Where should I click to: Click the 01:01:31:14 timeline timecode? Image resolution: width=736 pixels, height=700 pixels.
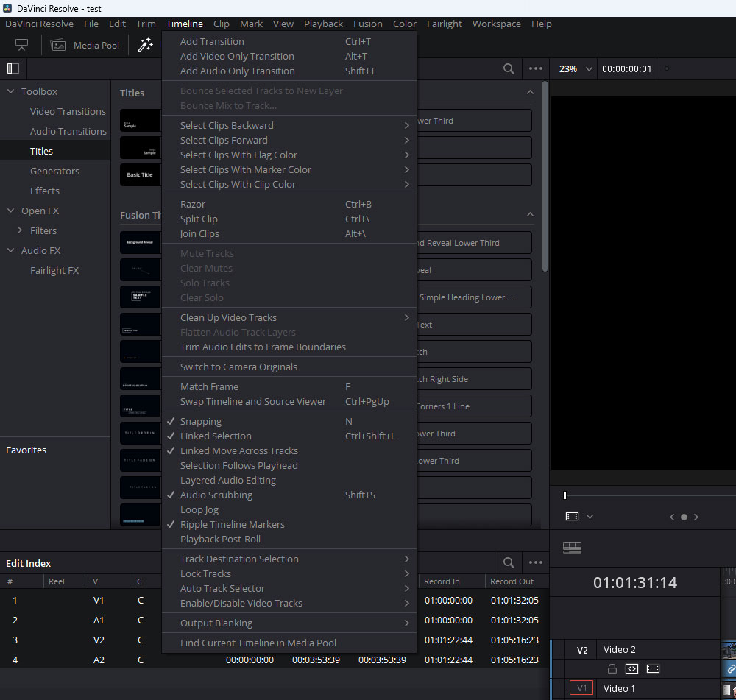tap(634, 583)
